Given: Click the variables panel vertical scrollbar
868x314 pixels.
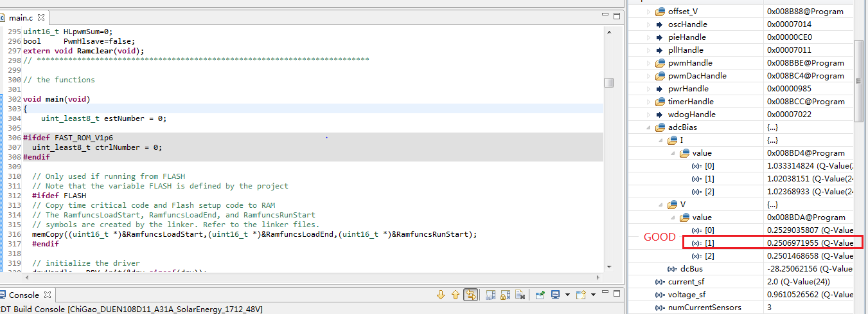Looking at the screenshot, I should click(x=859, y=80).
